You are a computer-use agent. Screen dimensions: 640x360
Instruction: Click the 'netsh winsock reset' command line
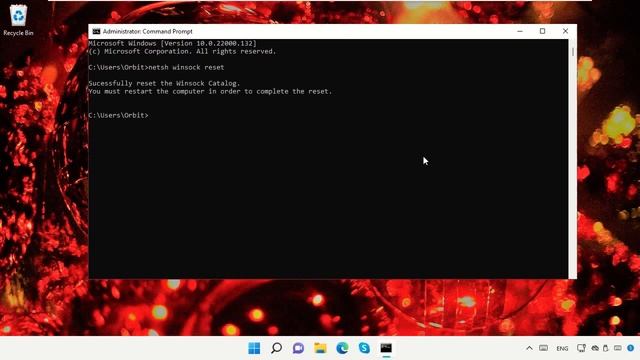(156, 67)
